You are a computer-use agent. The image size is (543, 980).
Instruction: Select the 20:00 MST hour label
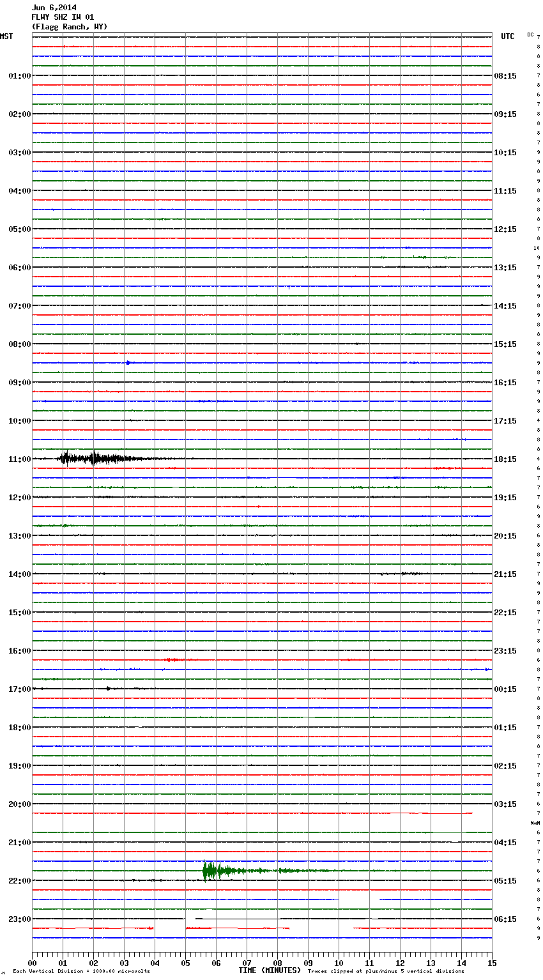coord(20,804)
